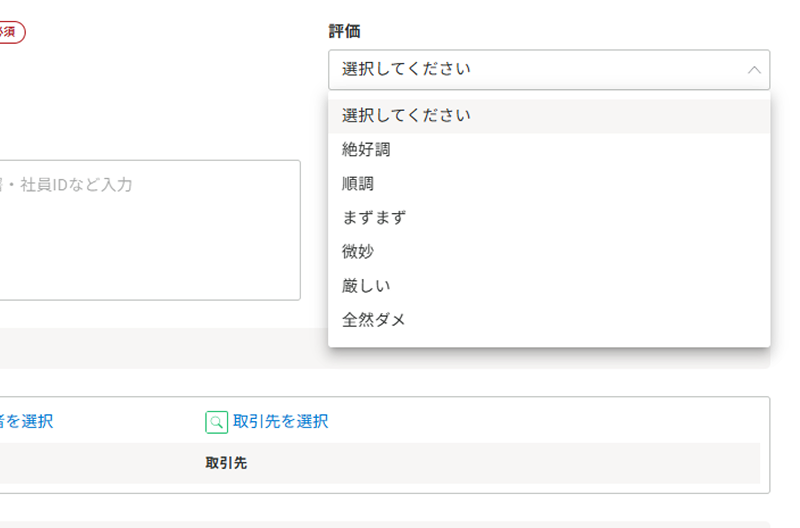
Task: Click the partially visible 者を選択 link
Action: (26, 421)
